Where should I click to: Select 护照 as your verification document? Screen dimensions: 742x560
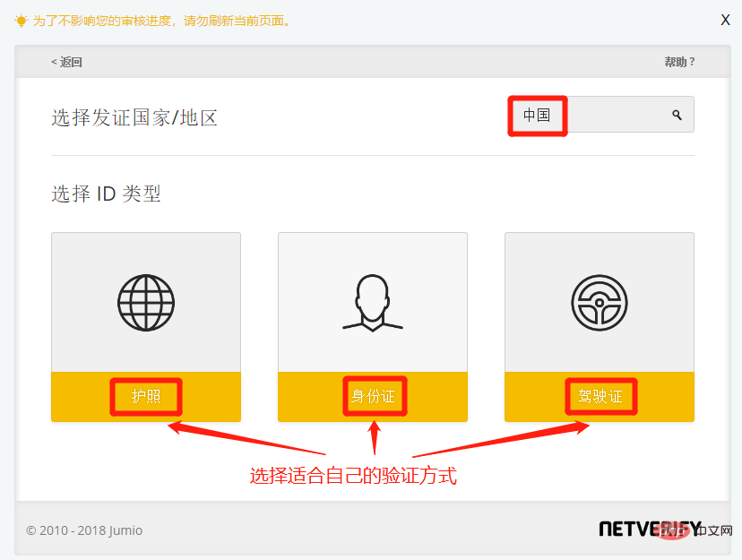point(145,395)
